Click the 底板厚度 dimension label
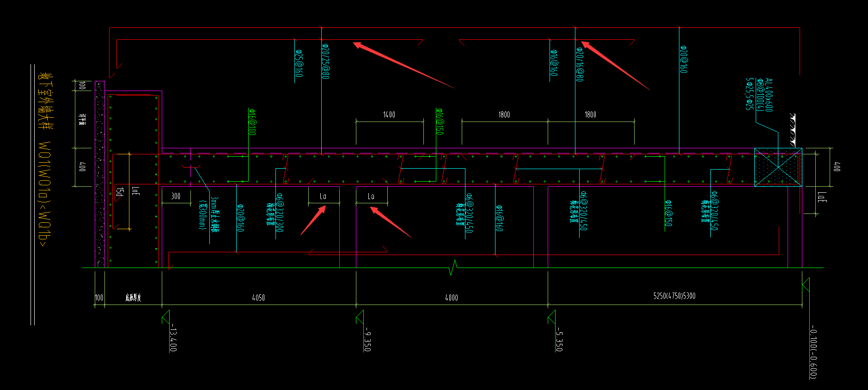This screenshot has width=868, height=390. click(133, 298)
